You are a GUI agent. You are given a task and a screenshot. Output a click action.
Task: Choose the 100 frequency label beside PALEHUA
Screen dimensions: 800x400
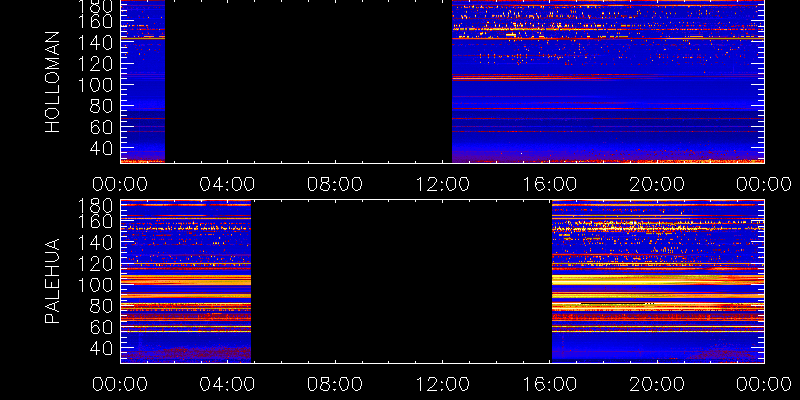point(95,285)
